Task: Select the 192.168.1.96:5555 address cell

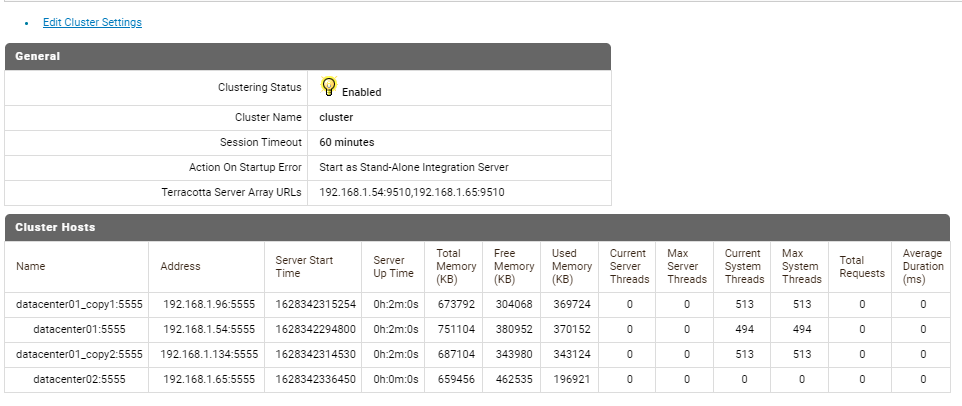Action: 209,303
